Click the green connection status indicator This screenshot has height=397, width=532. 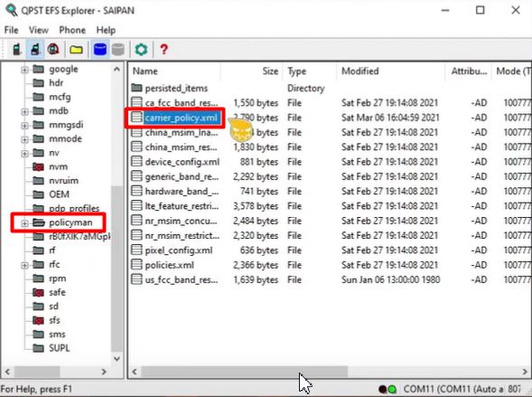click(392, 389)
